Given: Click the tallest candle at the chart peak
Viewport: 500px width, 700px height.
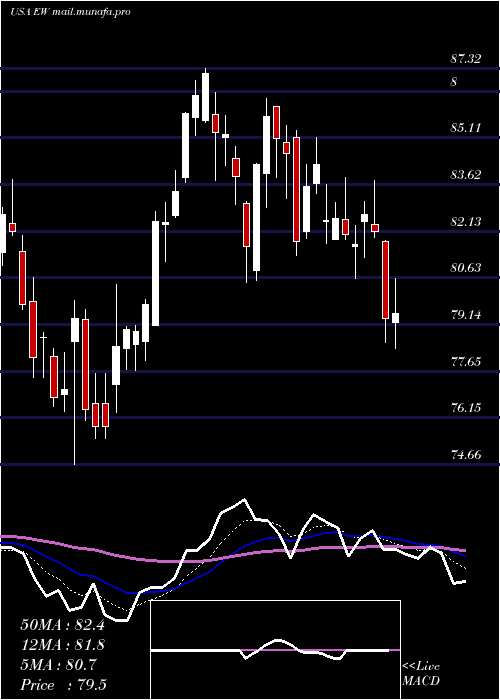Looking at the screenshot, I should point(205,97).
